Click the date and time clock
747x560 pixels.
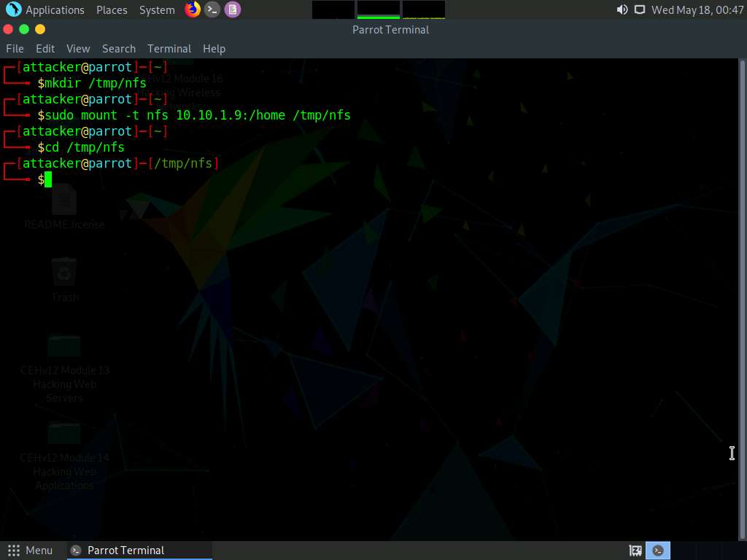pyautogui.click(x=697, y=9)
